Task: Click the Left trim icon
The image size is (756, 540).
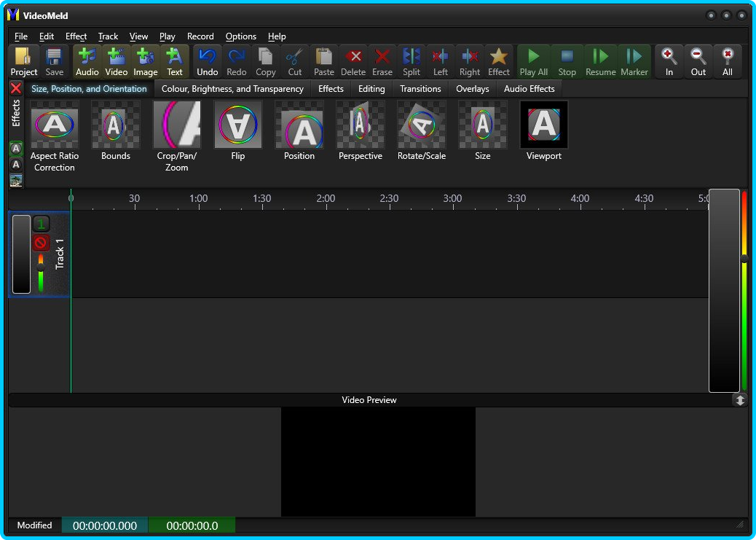Action: [440, 62]
